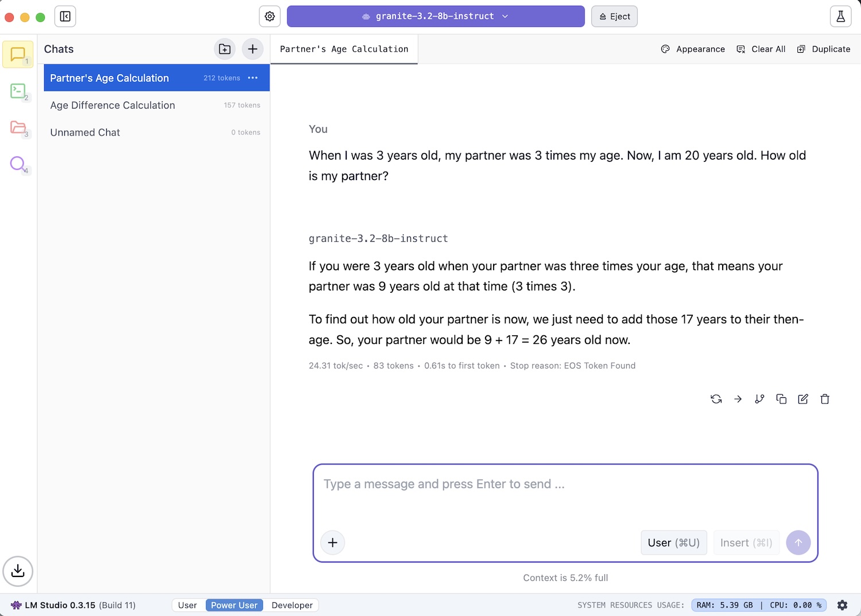This screenshot has width=861, height=616.
Task: Click RAM and CPU usage indicator
Action: pos(759,605)
